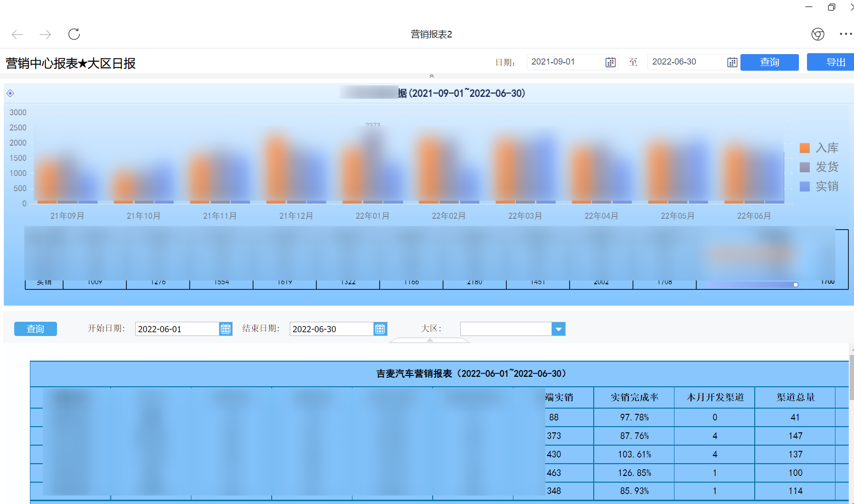854x504 pixels.
Task: Open the three-dot more menu
Action: point(845,34)
